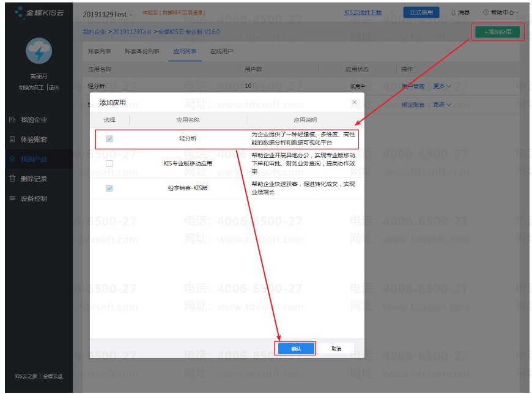Open 我的企业 sidebar icon
The height and width of the screenshot is (394, 532).
coord(12,119)
